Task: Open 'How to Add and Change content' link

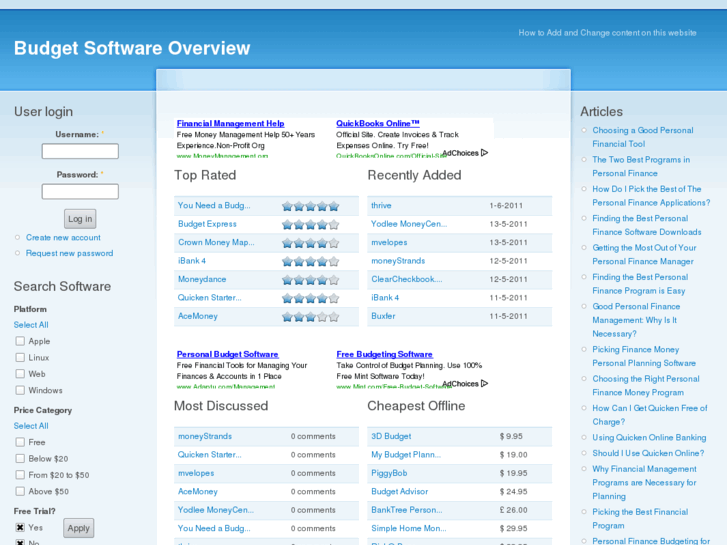Action: pyautogui.click(x=607, y=33)
